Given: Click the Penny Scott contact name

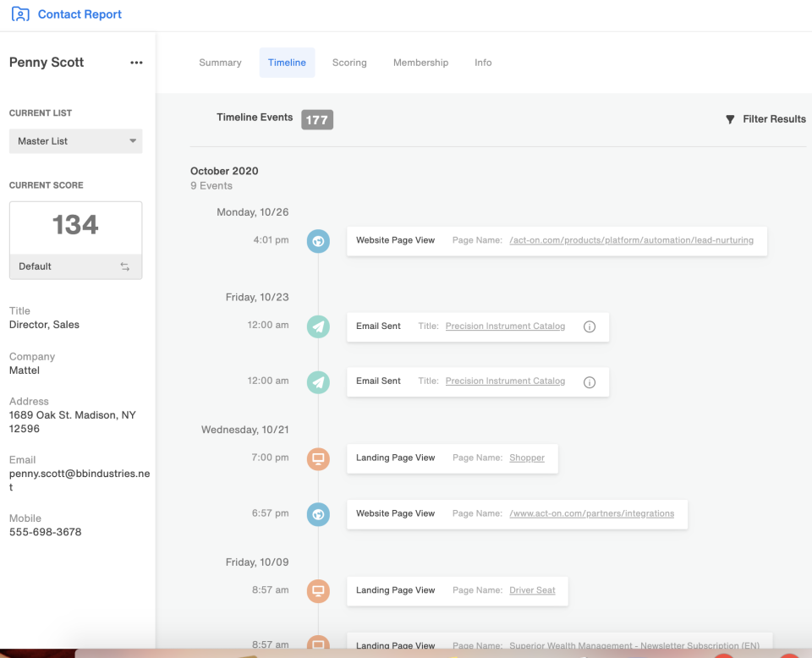Looking at the screenshot, I should [47, 62].
